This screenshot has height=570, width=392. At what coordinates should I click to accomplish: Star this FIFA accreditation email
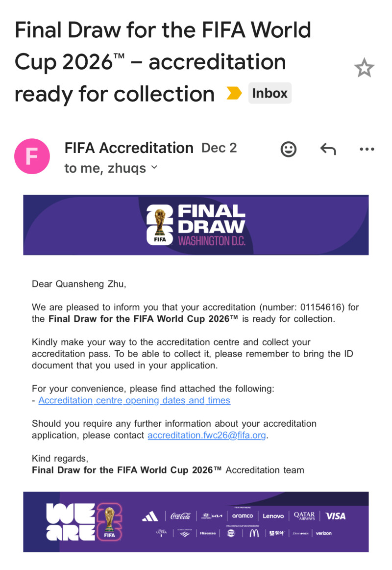click(x=364, y=68)
